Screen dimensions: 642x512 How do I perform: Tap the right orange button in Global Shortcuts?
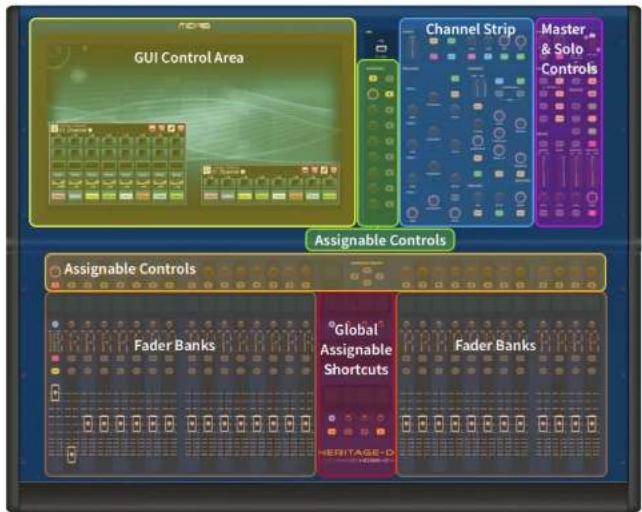[x=380, y=432]
